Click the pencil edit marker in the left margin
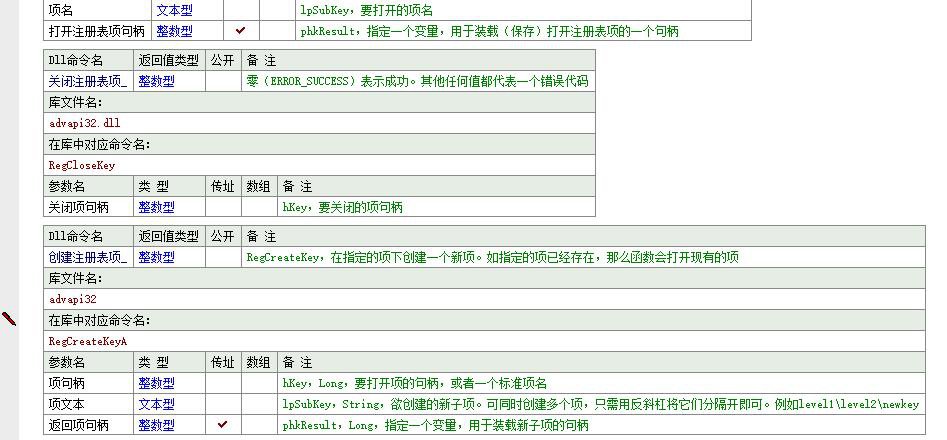947x440 pixels. [9, 319]
